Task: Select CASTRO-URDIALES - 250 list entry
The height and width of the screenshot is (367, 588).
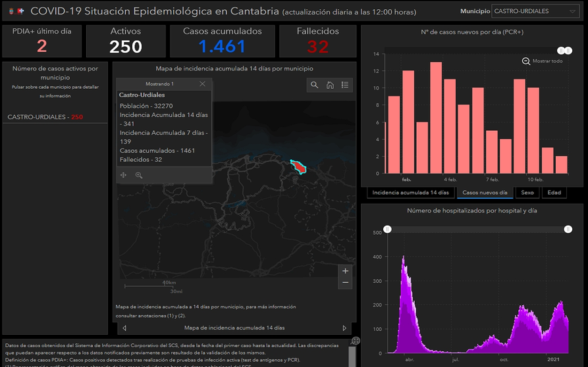Action: pyautogui.click(x=55, y=117)
